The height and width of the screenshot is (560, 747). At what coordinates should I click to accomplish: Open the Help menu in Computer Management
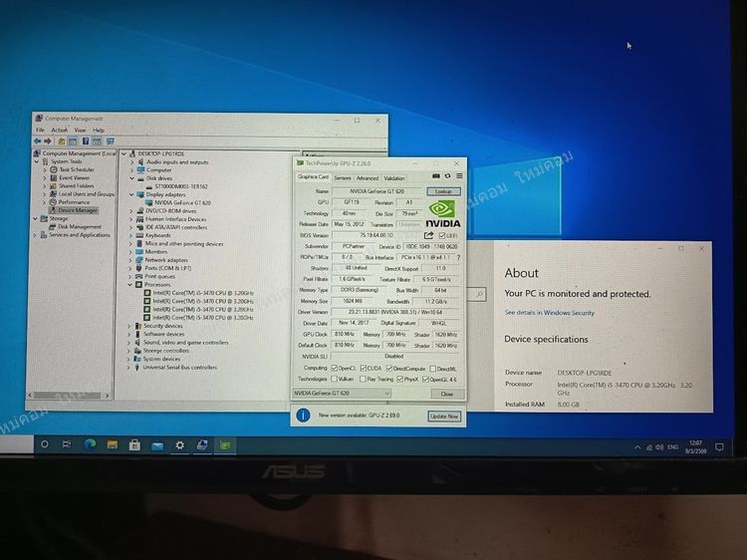[x=99, y=131]
